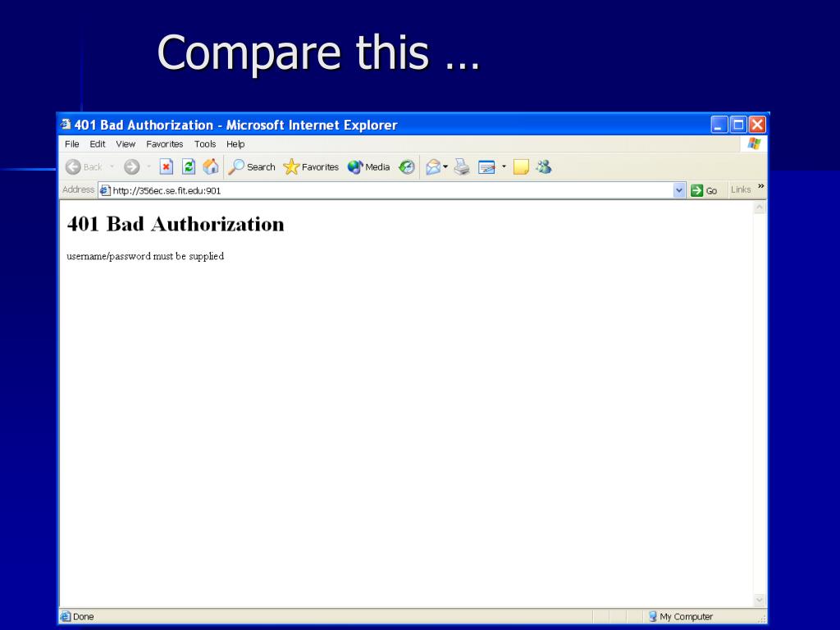Click the Go button

pos(704,190)
